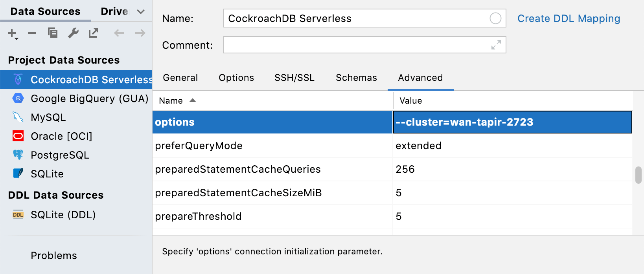Open the tabs overflow chevron dropdown
The image size is (644, 274).
pos(141,12)
